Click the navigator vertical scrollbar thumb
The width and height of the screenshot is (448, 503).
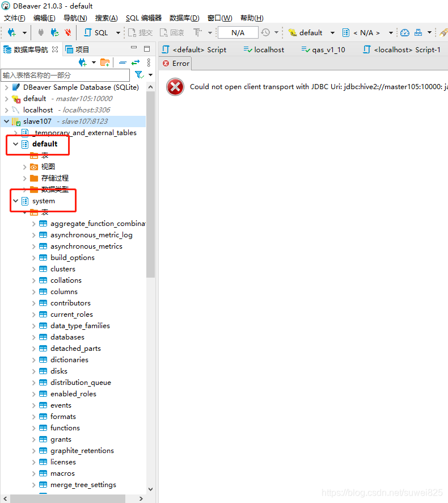151,185
